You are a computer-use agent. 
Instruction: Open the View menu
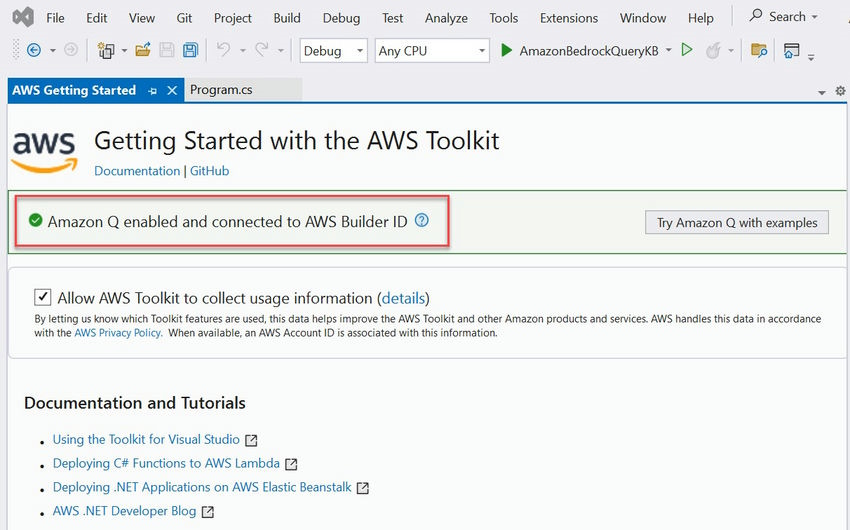click(141, 18)
